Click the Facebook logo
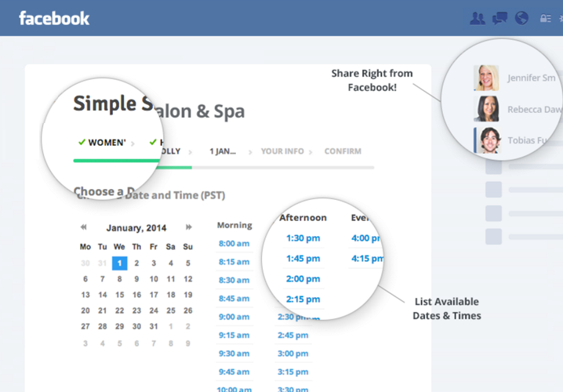Viewport: 563px width, 392px height. [x=54, y=18]
